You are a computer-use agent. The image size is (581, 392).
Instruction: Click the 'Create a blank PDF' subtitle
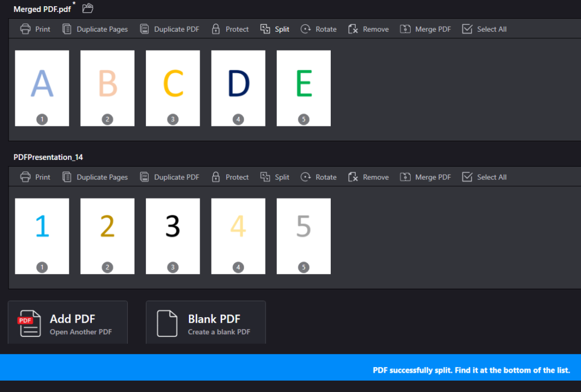(219, 332)
